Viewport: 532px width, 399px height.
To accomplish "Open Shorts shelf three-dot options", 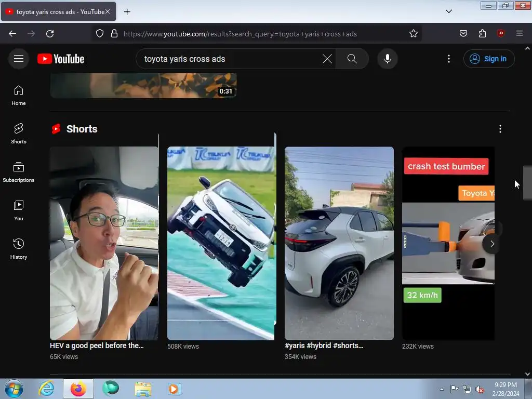I will click(x=500, y=129).
